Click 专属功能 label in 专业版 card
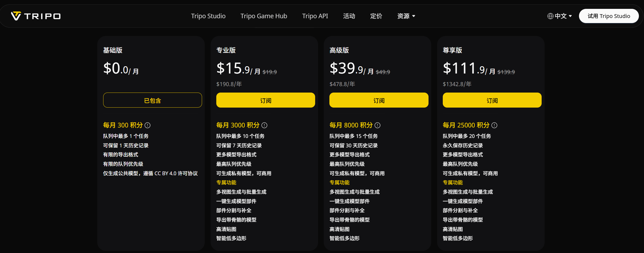This screenshot has height=253, width=644. [226, 182]
